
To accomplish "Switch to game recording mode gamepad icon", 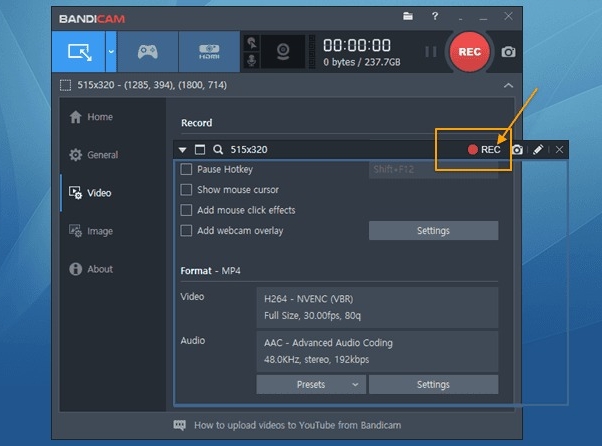I will [147, 52].
